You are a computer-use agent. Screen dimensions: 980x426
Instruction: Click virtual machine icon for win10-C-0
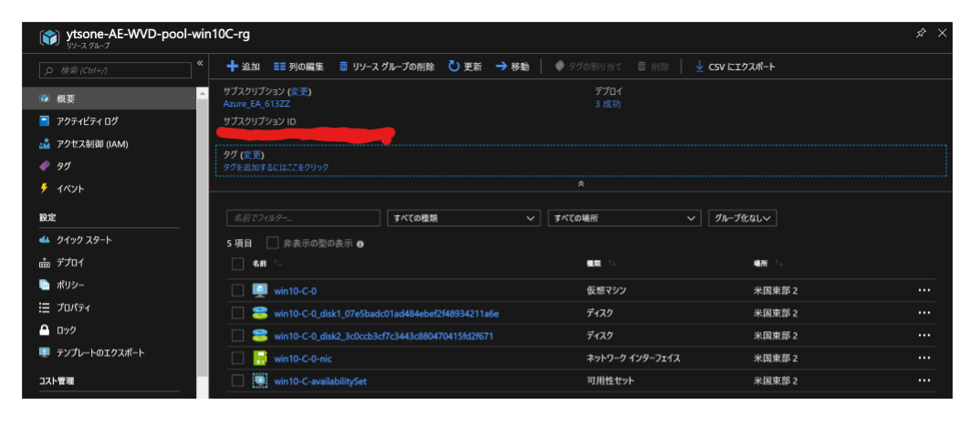(259, 290)
